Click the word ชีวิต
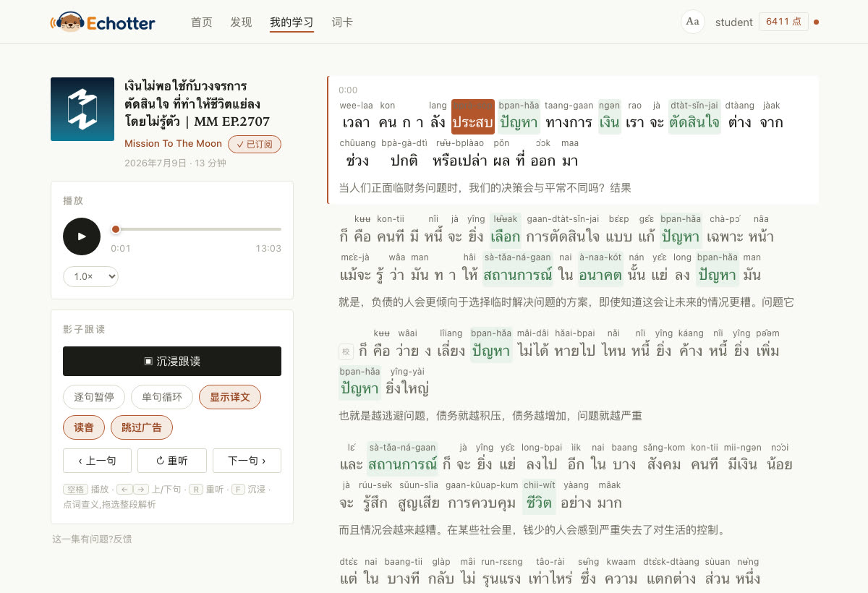Screen dimensions: 868x593 [x=540, y=497]
